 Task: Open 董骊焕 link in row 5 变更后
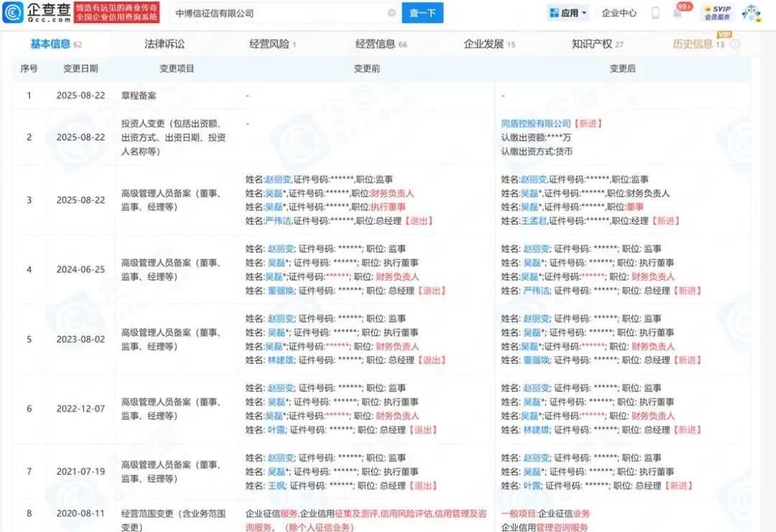[x=537, y=360]
